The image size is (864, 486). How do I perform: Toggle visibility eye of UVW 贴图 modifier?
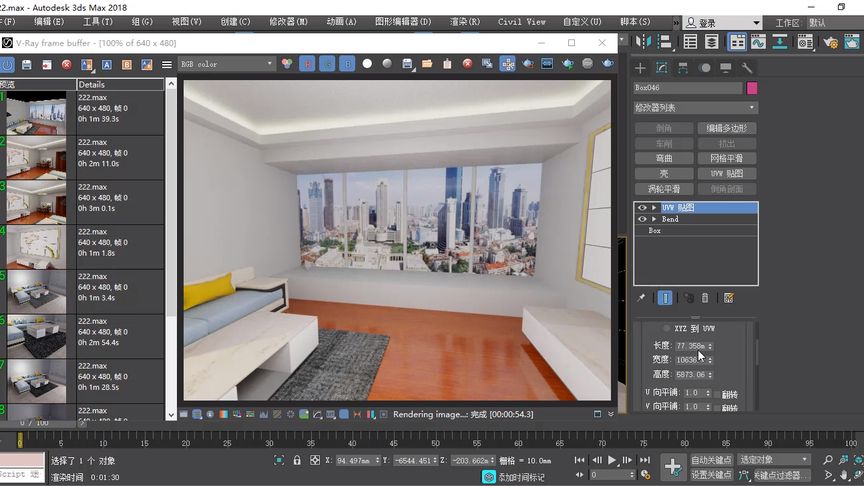point(642,208)
